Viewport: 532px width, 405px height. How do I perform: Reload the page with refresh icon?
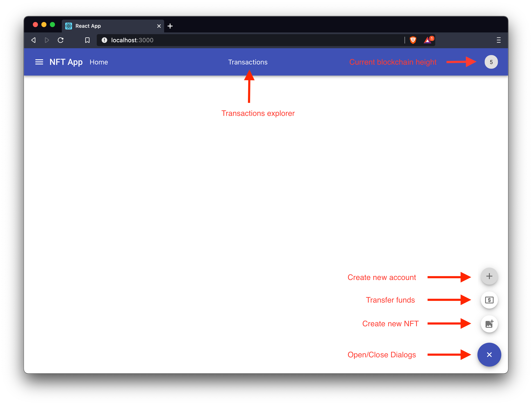click(x=61, y=40)
